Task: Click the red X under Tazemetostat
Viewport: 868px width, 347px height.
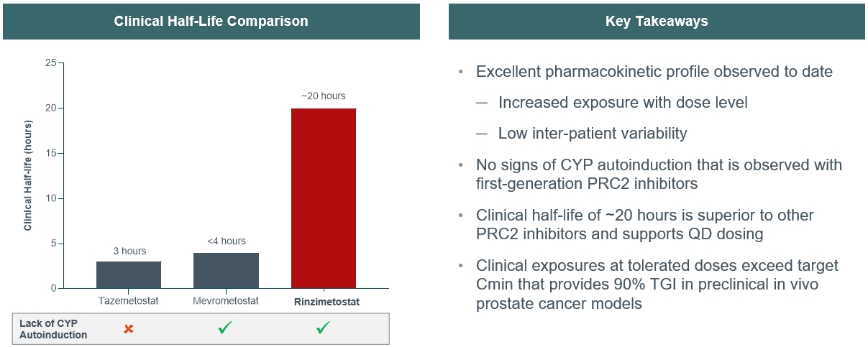Action: 129,328
